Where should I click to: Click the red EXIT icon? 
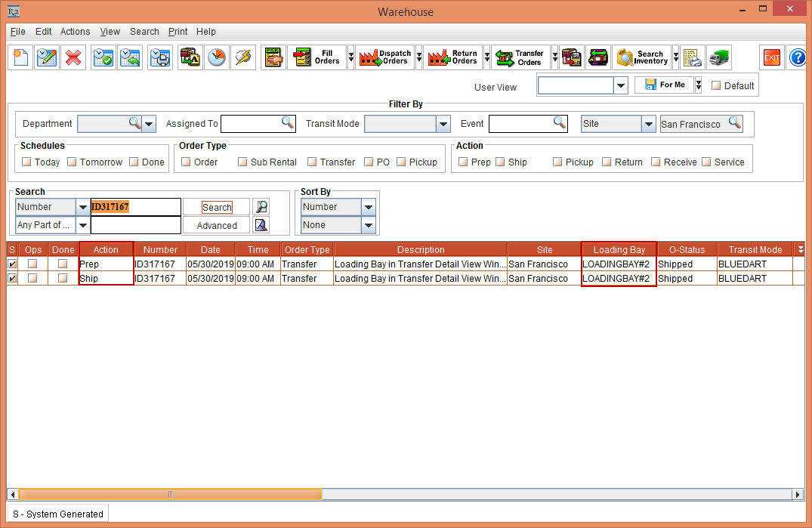771,58
